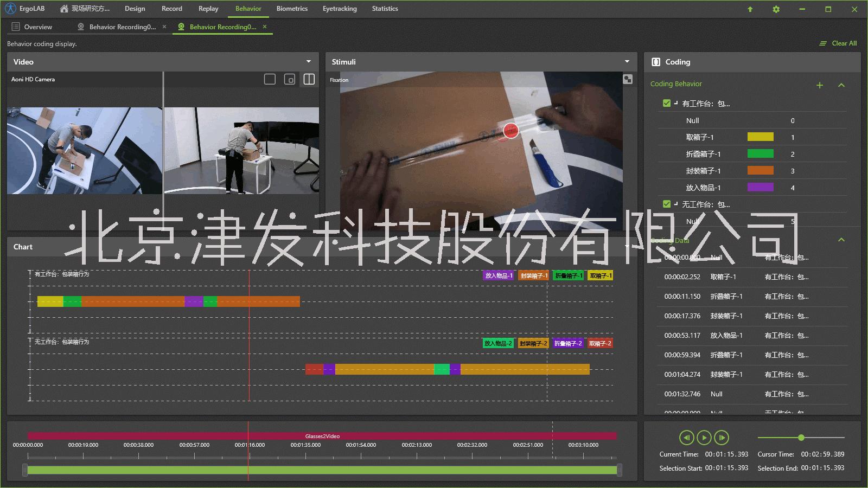Open the Biometrics menu
This screenshot has width=868, height=488.
(x=292, y=9)
